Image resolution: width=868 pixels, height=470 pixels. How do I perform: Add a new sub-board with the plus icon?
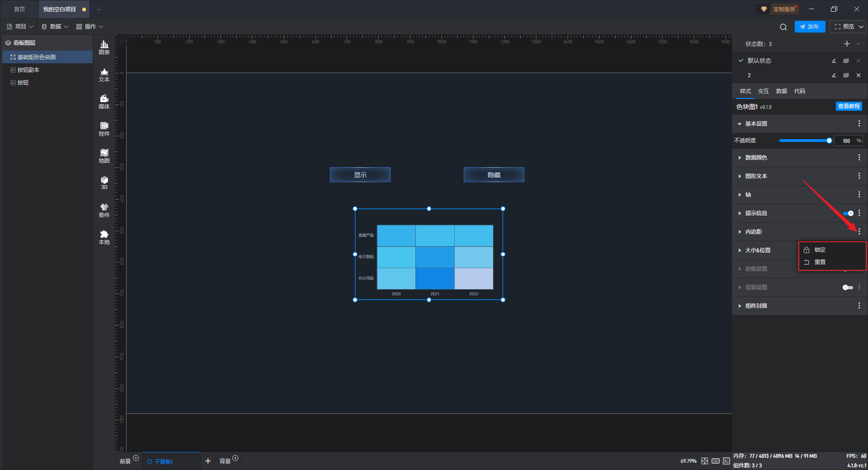[x=208, y=461]
